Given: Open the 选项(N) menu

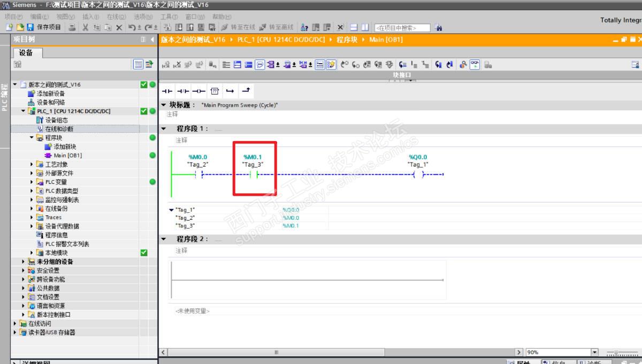Looking at the screenshot, I should [143, 17].
